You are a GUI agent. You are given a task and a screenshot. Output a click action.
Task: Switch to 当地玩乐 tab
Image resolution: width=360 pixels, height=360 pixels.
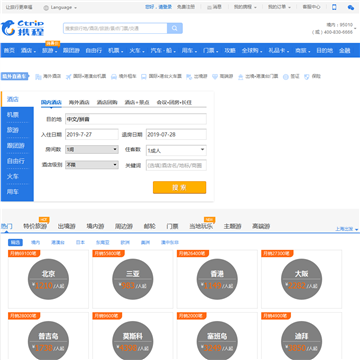[x=201, y=226]
